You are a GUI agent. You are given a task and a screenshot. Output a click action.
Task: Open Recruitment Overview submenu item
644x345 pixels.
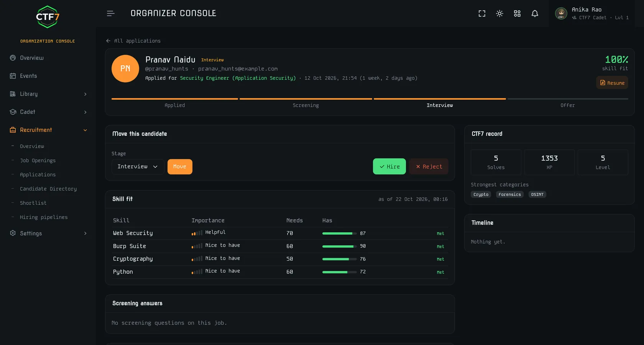tap(32, 146)
